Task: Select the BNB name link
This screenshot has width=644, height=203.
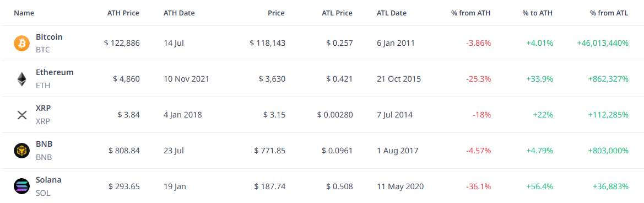Action: pos(45,144)
